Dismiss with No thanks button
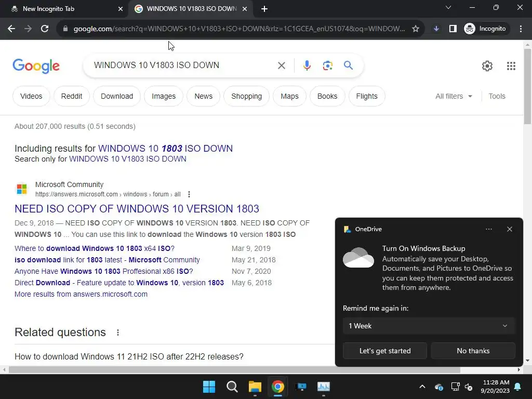The height and width of the screenshot is (399, 532). [473, 351]
